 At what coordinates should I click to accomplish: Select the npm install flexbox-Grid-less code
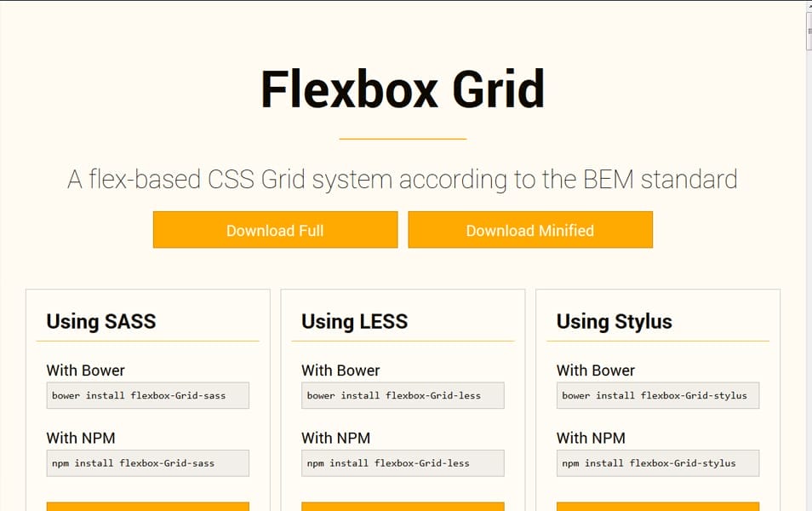tap(403, 463)
